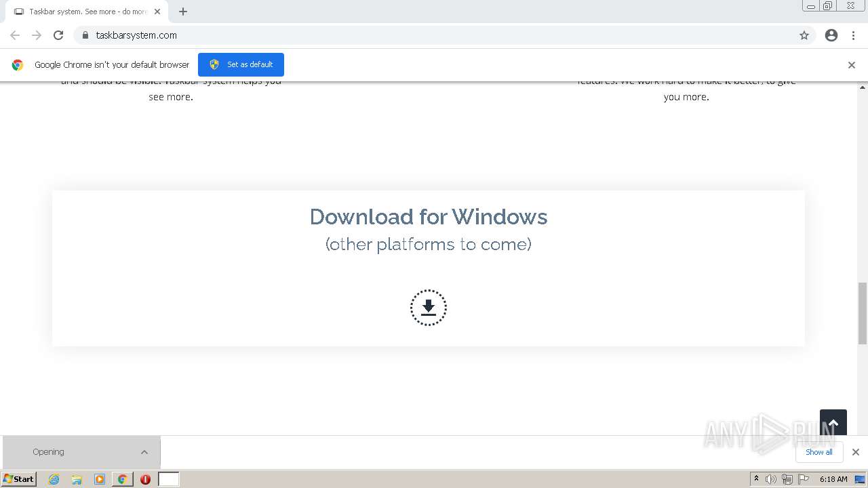Click the red Opera taskbar icon
868x488 pixels.
[x=145, y=479]
